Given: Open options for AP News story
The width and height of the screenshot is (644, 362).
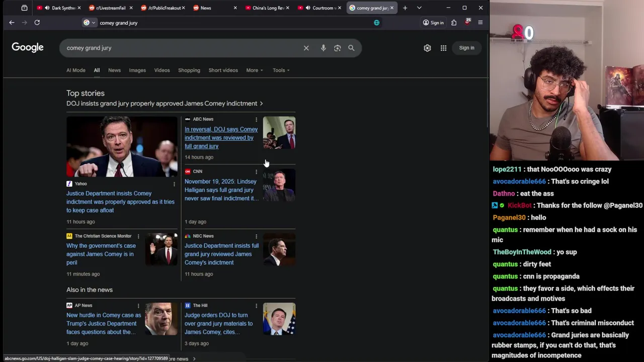Looking at the screenshot, I should click(138, 306).
